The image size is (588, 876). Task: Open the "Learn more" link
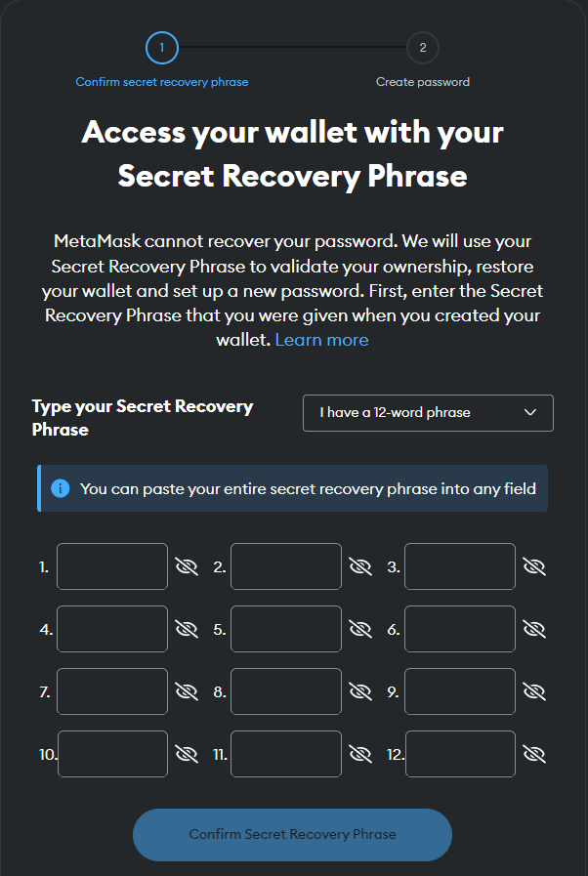tap(321, 339)
